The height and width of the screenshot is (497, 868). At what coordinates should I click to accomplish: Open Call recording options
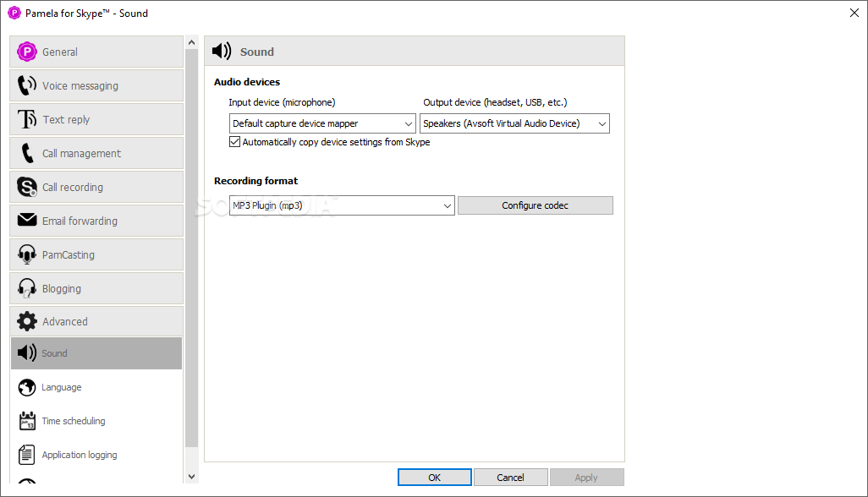pyautogui.click(x=96, y=187)
